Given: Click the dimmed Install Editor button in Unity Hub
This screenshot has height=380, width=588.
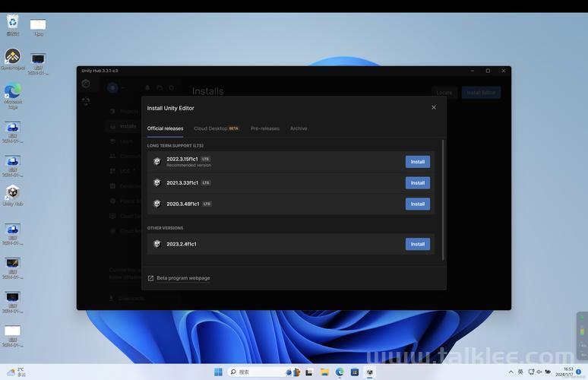Looking at the screenshot, I should click(481, 92).
